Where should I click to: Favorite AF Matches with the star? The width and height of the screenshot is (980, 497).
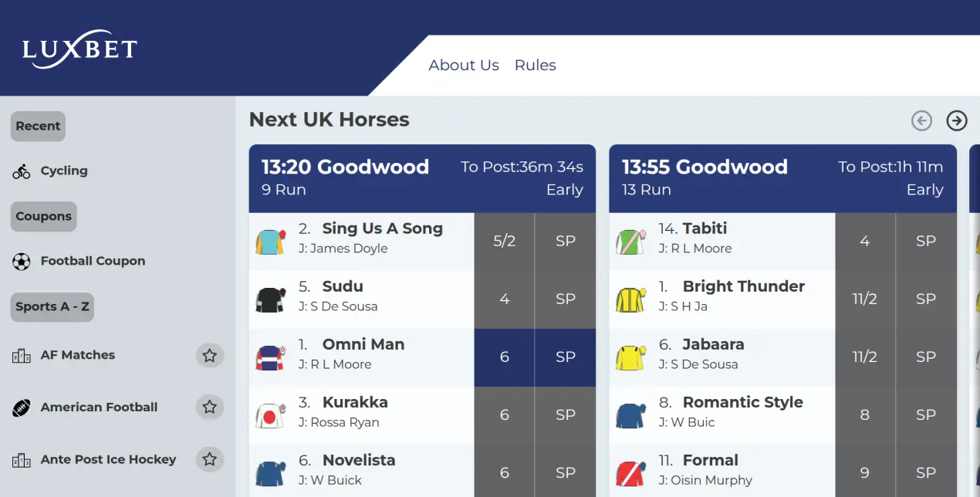209,356
